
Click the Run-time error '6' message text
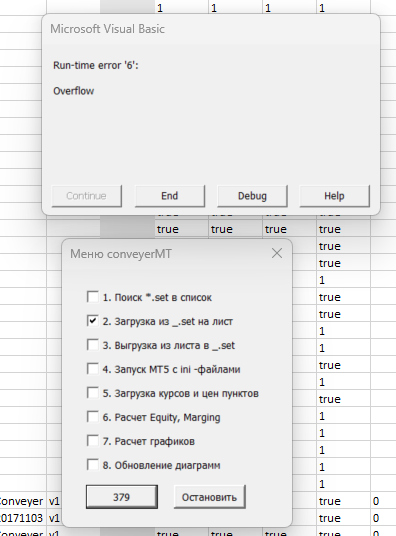pyautogui.click(x=96, y=65)
